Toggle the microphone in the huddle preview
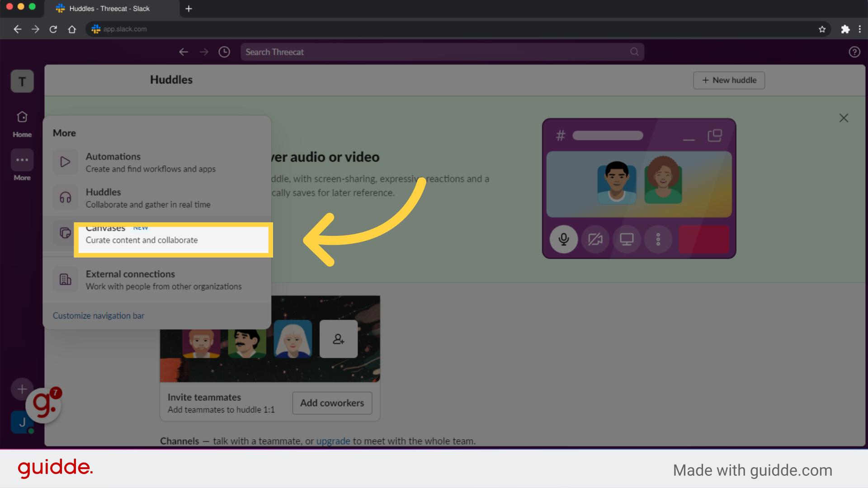The image size is (868, 488). click(563, 239)
